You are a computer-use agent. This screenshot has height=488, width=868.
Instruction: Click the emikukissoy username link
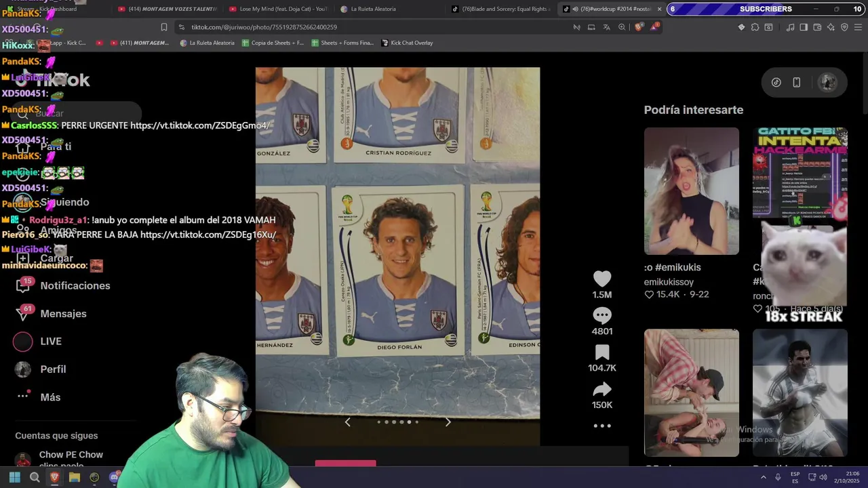(669, 282)
